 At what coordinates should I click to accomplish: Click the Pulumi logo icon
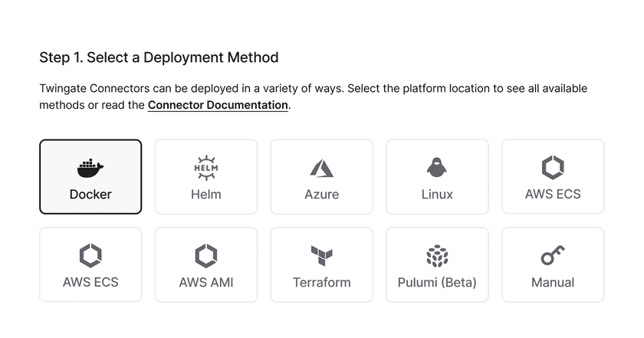pos(437,255)
